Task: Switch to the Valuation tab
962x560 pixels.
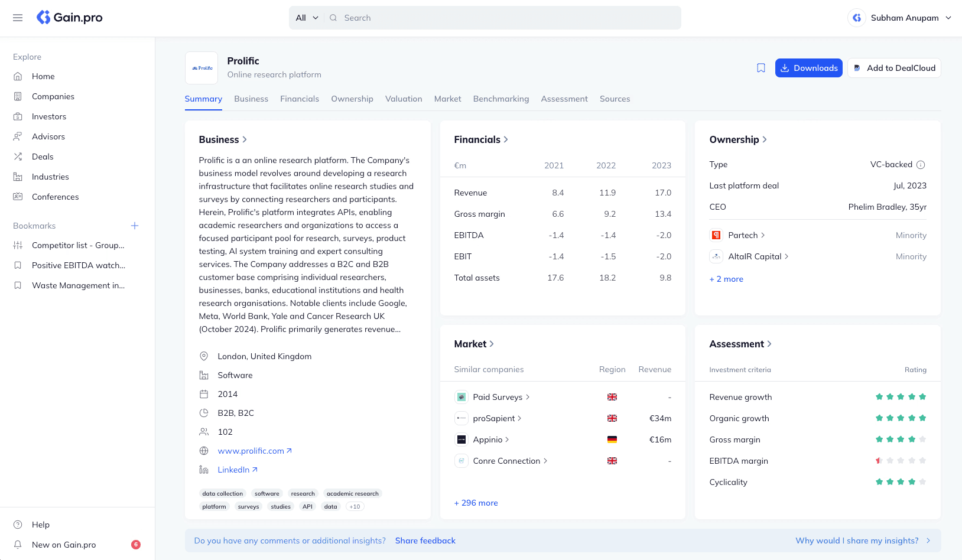Action: [404, 99]
